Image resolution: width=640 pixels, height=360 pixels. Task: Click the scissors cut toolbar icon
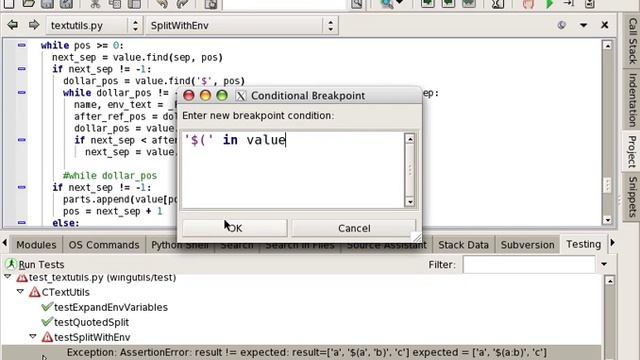(95, 4)
